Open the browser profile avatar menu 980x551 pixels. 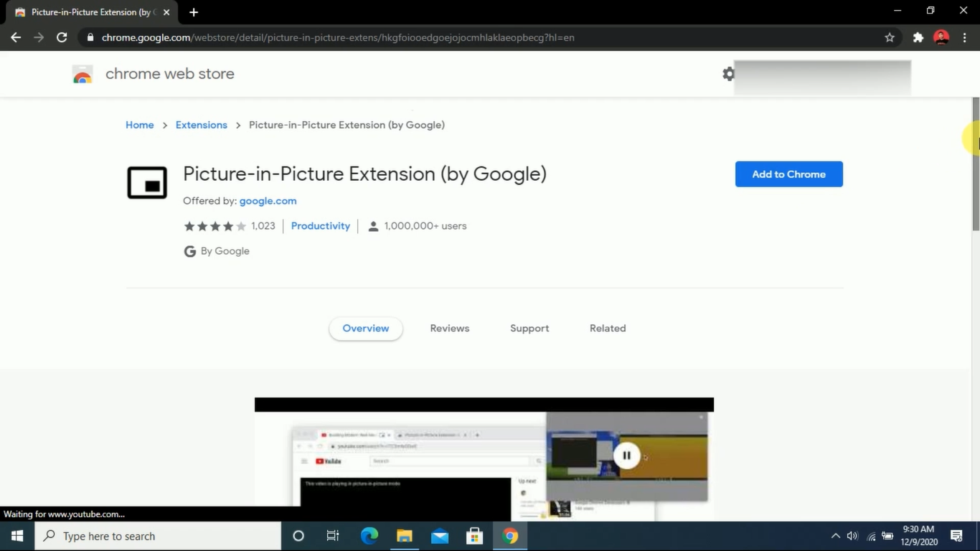point(941,37)
